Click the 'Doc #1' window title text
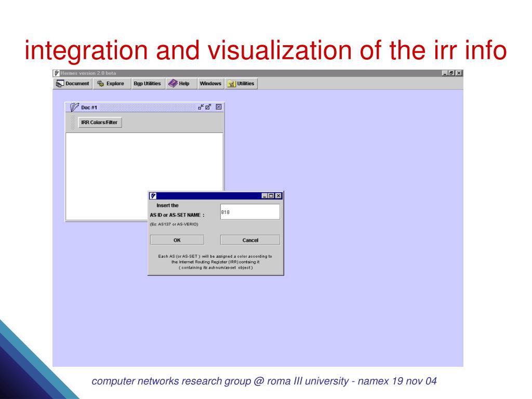The image size is (532, 399). 89,108
